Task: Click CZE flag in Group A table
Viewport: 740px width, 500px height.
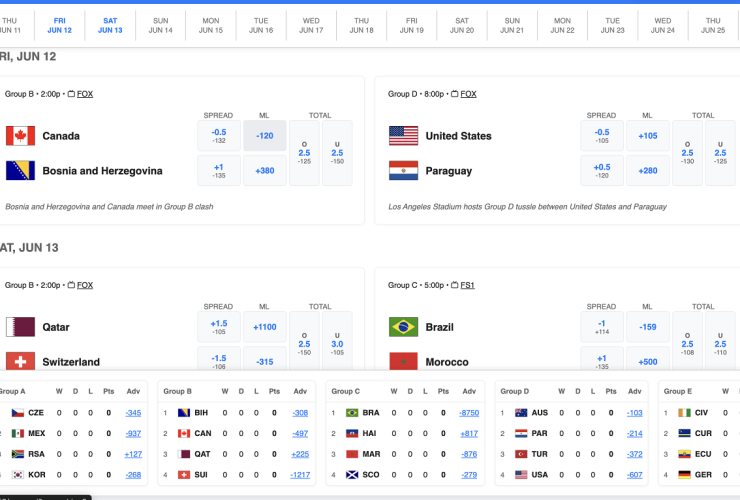Action: (17, 413)
